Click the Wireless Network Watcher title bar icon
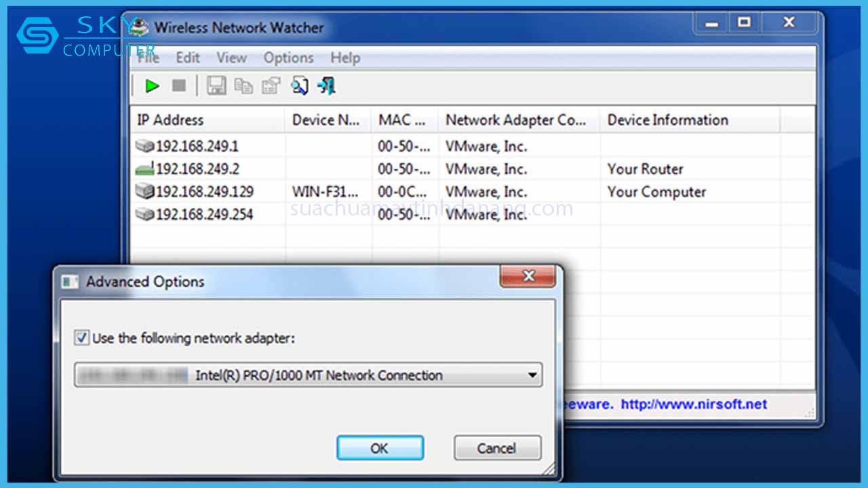 [139, 28]
